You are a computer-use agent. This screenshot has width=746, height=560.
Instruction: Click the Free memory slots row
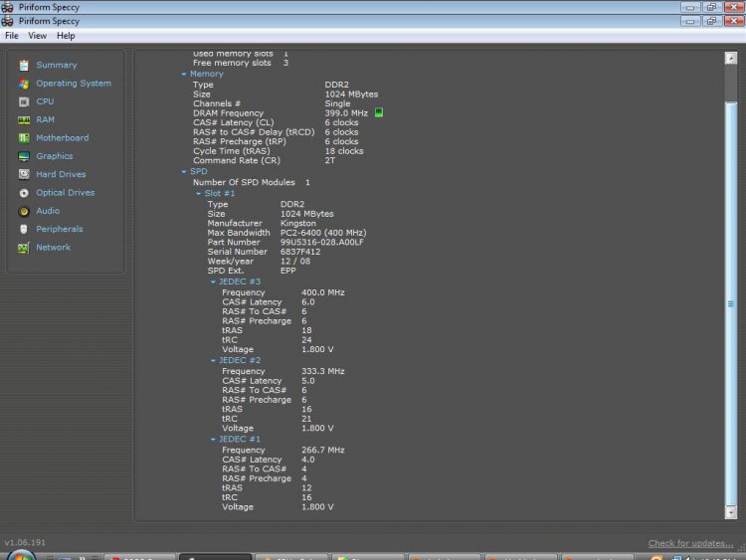[241, 63]
